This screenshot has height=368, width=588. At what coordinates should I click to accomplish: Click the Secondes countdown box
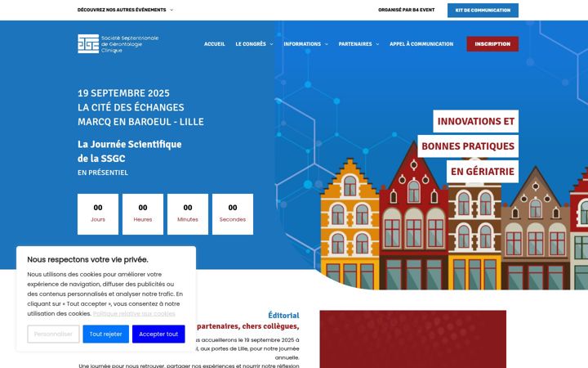pos(233,214)
